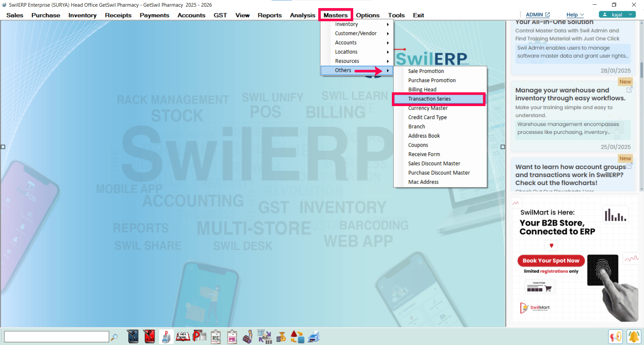The image size is (644, 345).
Task: Click the search magnifier icon in bottom toolbar
Action: (114, 337)
